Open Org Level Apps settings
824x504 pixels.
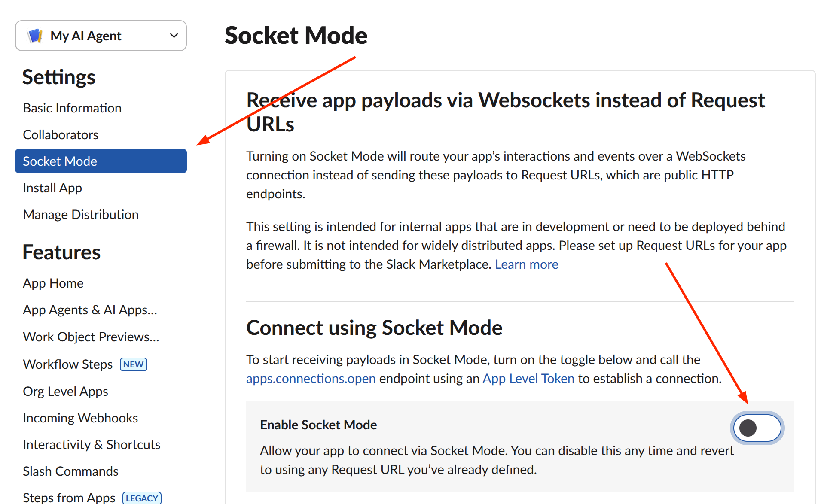coord(65,391)
